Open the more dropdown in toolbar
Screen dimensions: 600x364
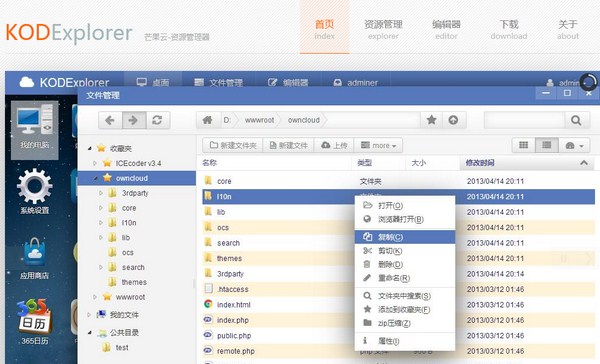click(x=378, y=145)
